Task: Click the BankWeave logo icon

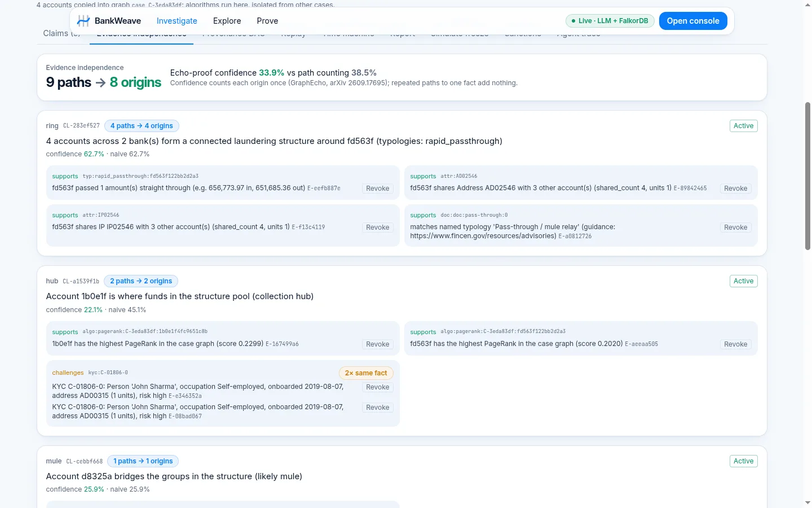Action: tap(83, 21)
